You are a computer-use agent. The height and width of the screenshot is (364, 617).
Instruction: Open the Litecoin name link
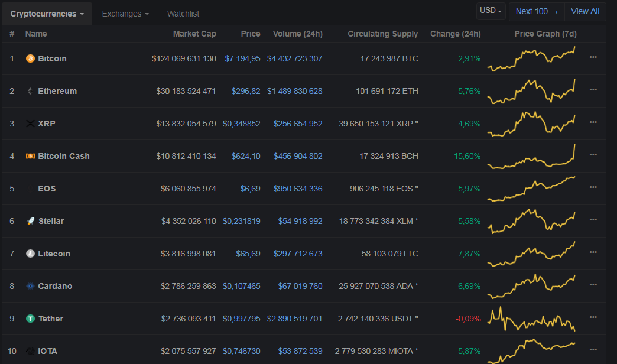point(54,253)
